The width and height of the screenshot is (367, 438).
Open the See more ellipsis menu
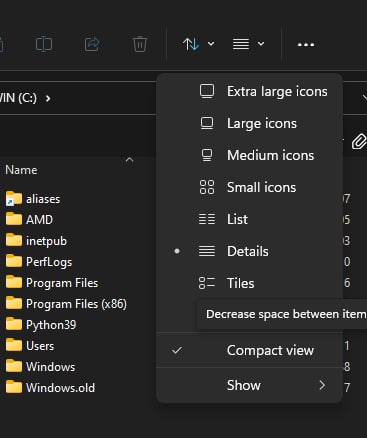tap(306, 44)
